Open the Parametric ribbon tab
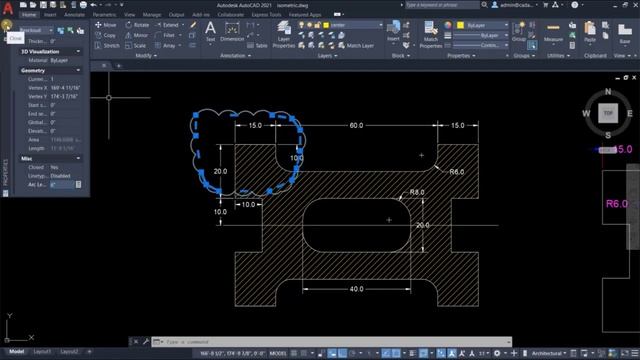This screenshot has width=640, height=360. [x=104, y=15]
